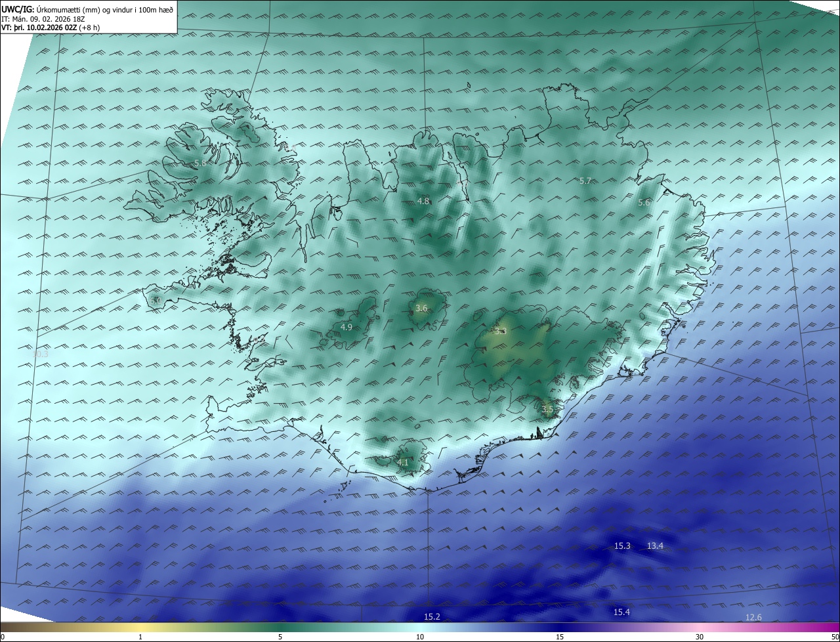Screen dimensions: 840x642
Task: Click the 0 tick on the color scale
Action: 3,637
